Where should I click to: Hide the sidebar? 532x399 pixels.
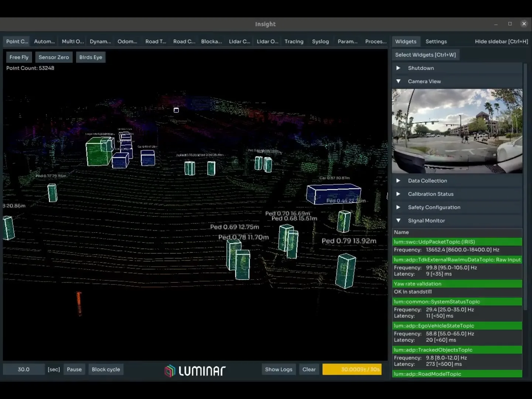click(x=501, y=41)
